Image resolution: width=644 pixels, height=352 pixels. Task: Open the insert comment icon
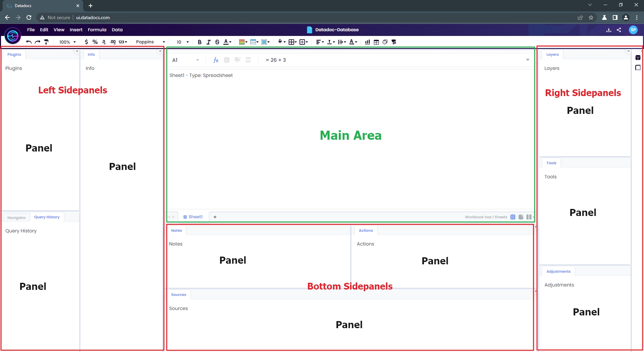[385, 42]
